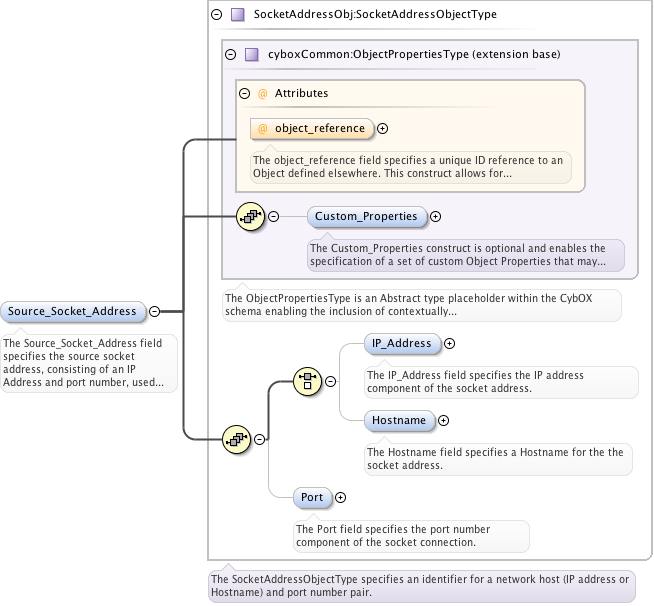Select the Hostname element node
Image resolution: width=654 pixels, height=606 pixels.
click(400, 421)
